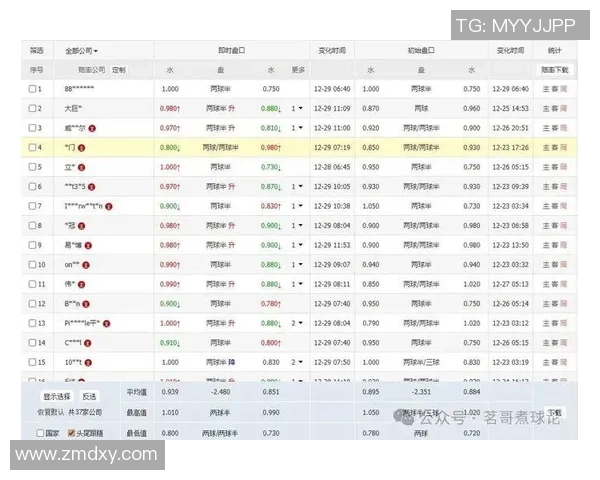Select the row 4 checkbox in highlighted row
Image resolution: width=600 pixels, height=480 pixels.
(x=33, y=147)
